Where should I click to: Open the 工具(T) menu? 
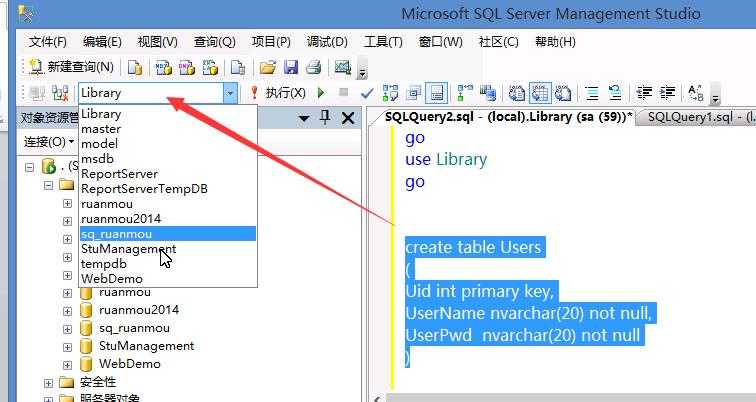click(x=383, y=42)
